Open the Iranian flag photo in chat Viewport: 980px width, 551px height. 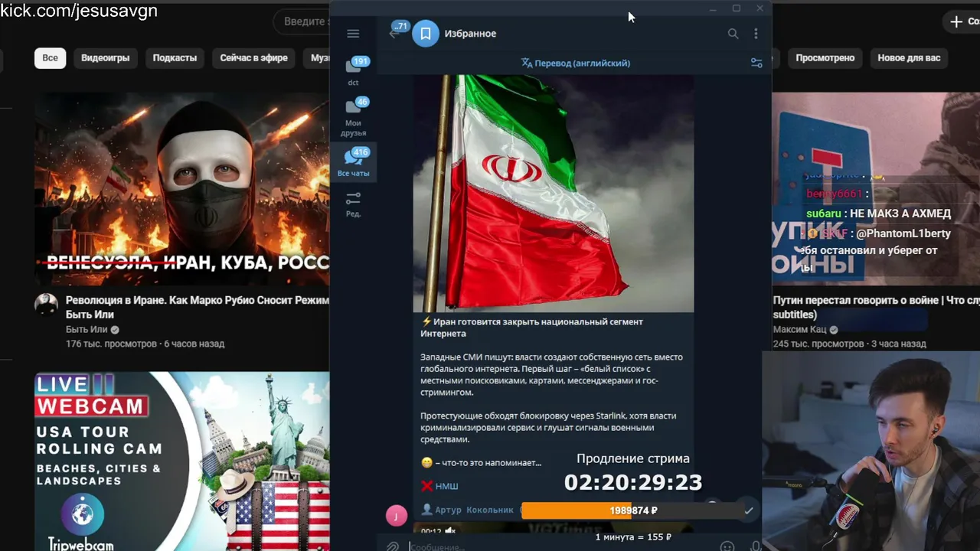(554, 194)
